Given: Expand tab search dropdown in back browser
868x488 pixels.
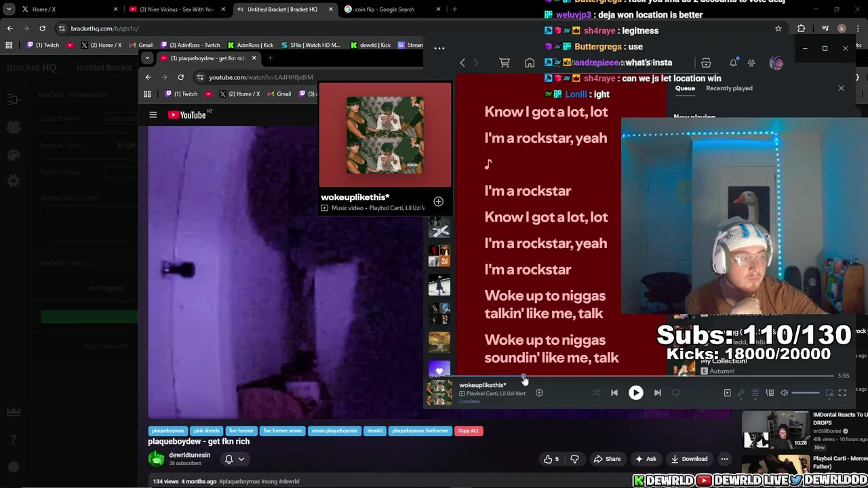Looking at the screenshot, I should tap(9, 9).
